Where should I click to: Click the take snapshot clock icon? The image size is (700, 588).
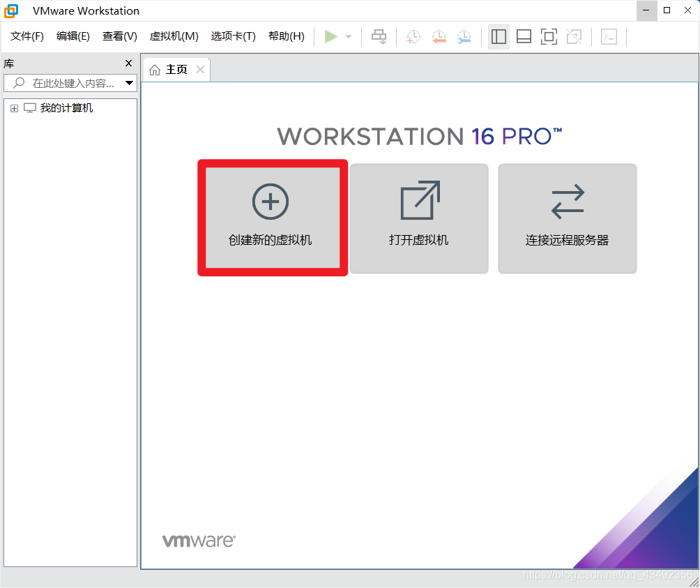[x=413, y=36]
